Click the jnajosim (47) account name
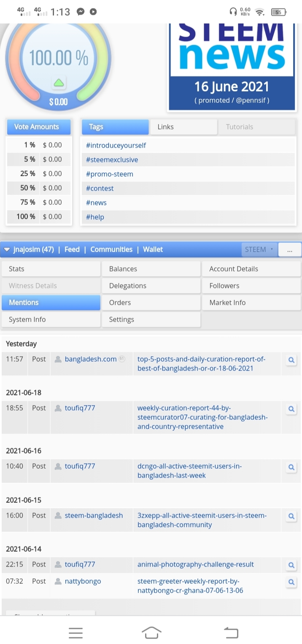The height and width of the screenshot is (644, 302). point(34,250)
